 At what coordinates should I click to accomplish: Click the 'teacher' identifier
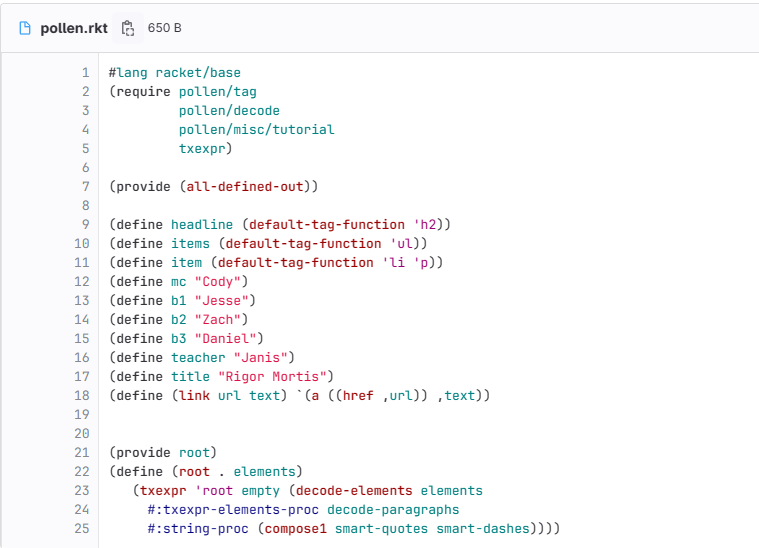pyautogui.click(x=198, y=357)
